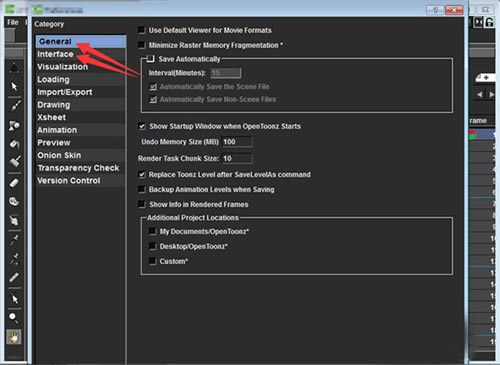Open the Preview category
This screenshot has width=500, height=365.
coord(81,143)
